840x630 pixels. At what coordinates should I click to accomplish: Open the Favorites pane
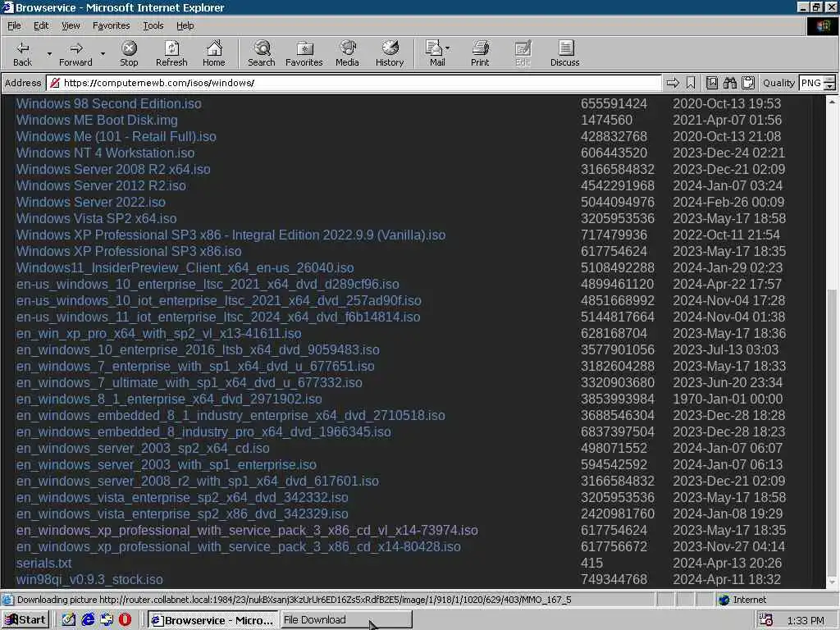pyautogui.click(x=304, y=53)
